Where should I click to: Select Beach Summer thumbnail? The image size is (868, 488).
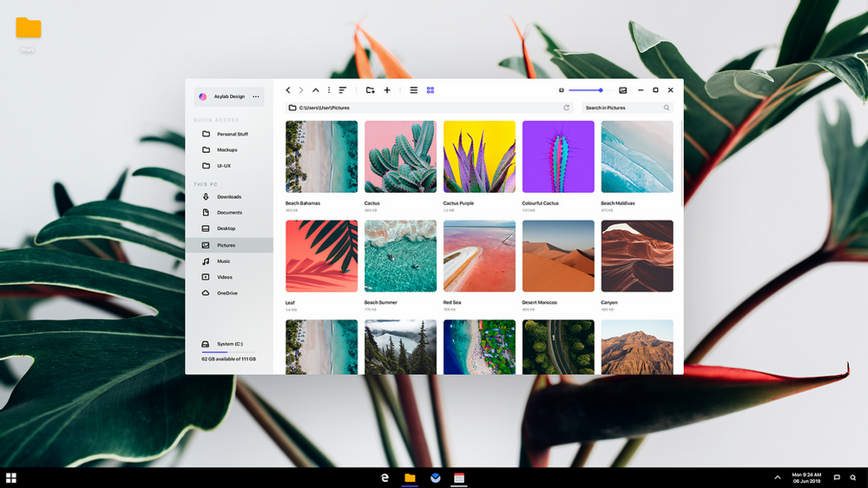tap(400, 256)
